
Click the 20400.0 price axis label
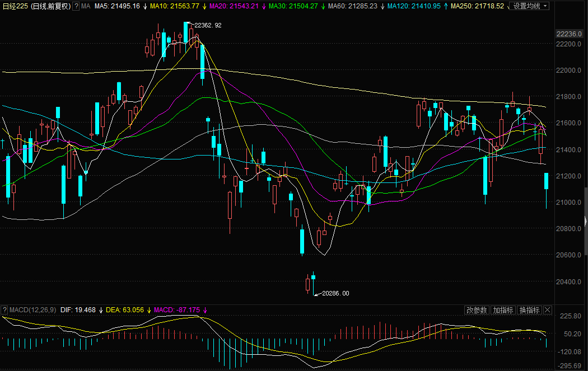click(569, 281)
